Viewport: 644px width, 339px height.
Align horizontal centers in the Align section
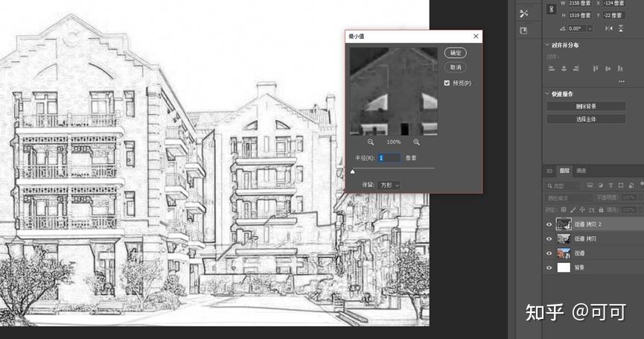564,69
